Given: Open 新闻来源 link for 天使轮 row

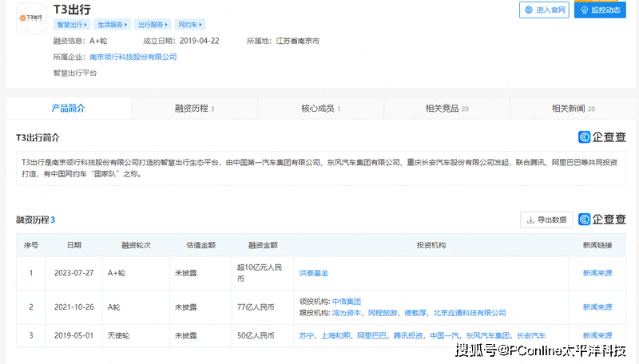Looking at the screenshot, I should pyautogui.click(x=597, y=335).
